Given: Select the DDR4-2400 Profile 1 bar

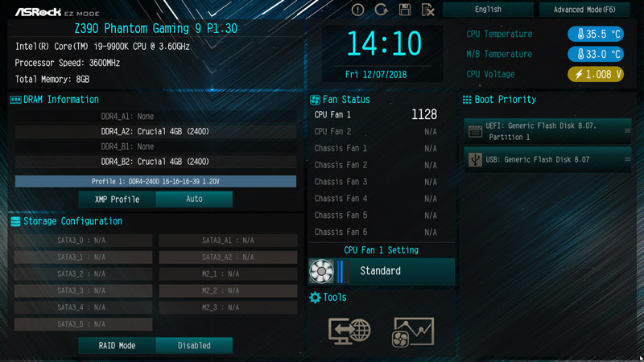Looking at the screenshot, I should tap(155, 182).
